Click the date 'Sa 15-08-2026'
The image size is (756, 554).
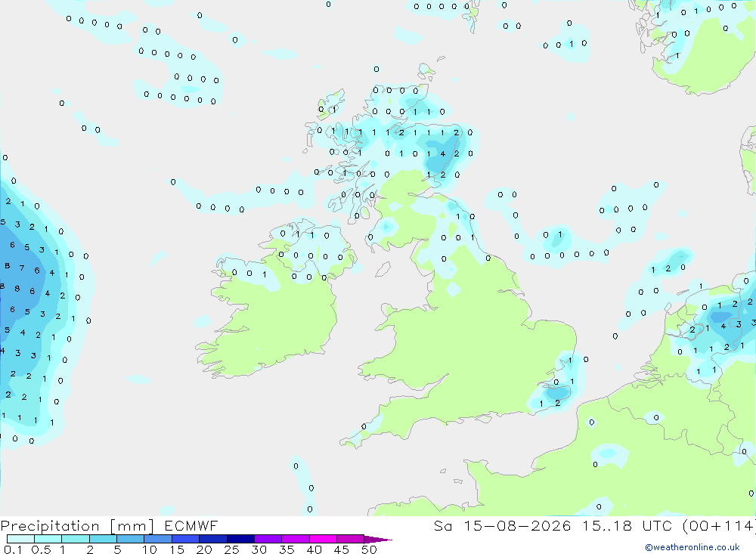pos(502,525)
